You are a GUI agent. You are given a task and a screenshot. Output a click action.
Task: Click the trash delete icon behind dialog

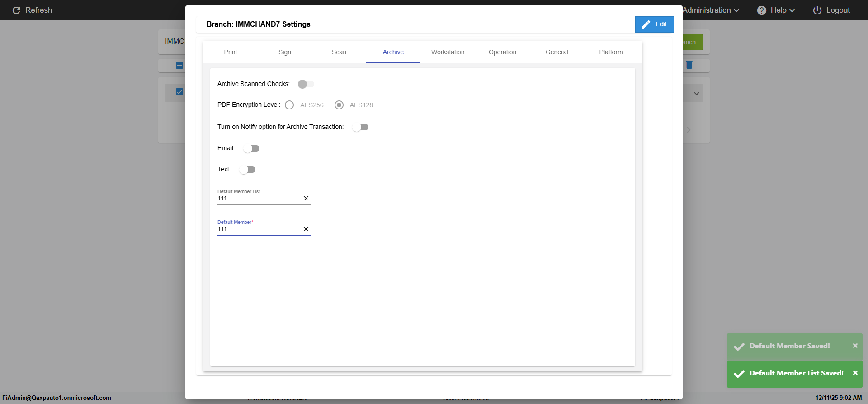pyautogui.click(x=689, y=65)
